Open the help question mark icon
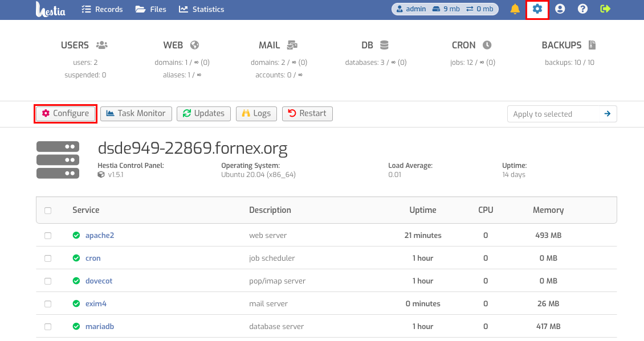644x341 pixels. coord(582,9)
